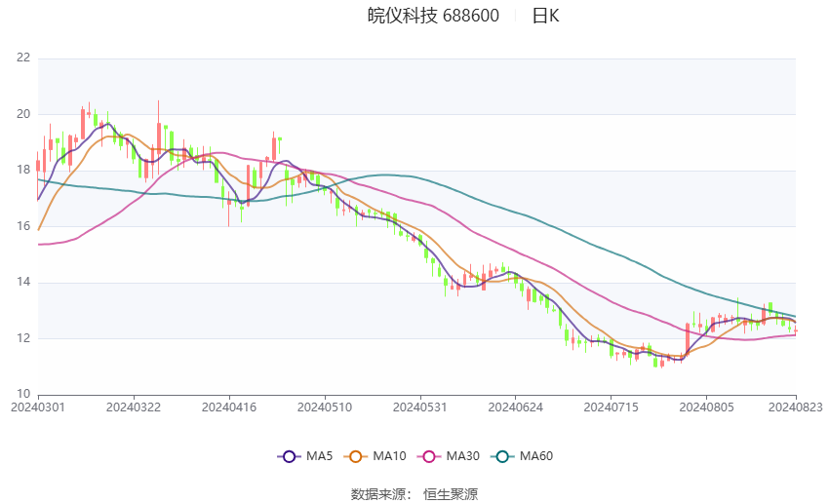Click the y-axis value 18

pos(23,170)
